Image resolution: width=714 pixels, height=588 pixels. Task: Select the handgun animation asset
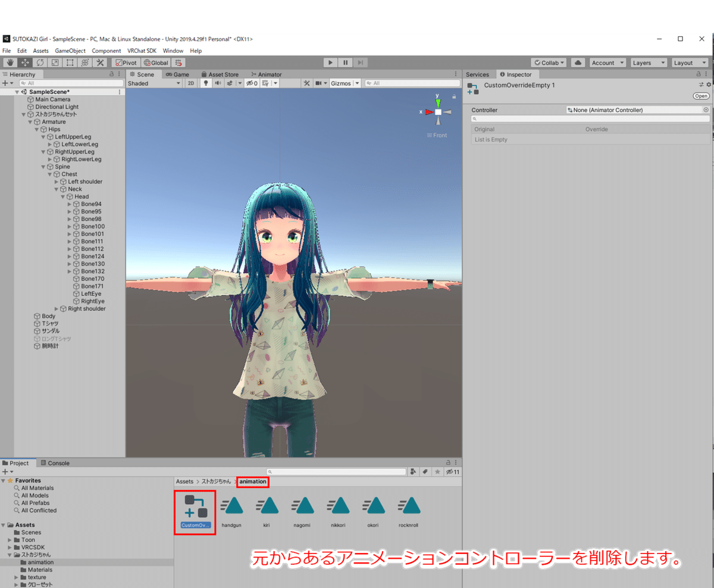point(231,511)
